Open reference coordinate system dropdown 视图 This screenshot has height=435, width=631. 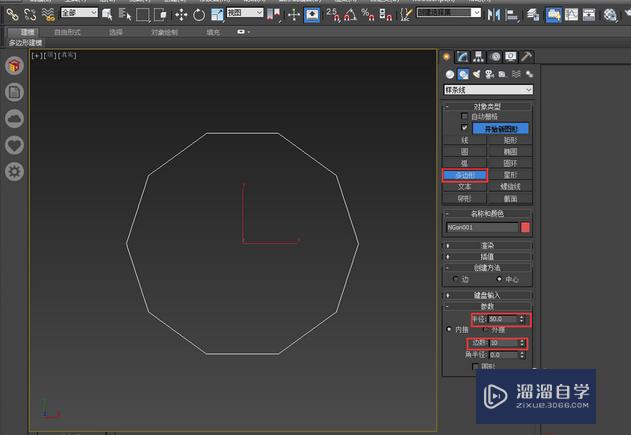tap(245, 13)
